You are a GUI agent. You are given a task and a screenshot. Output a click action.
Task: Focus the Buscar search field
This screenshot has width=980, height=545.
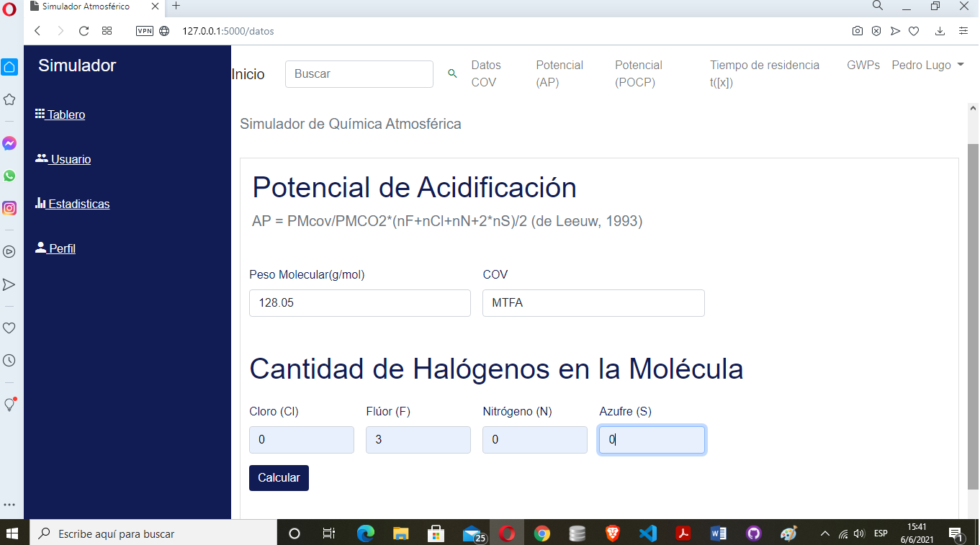359,74
